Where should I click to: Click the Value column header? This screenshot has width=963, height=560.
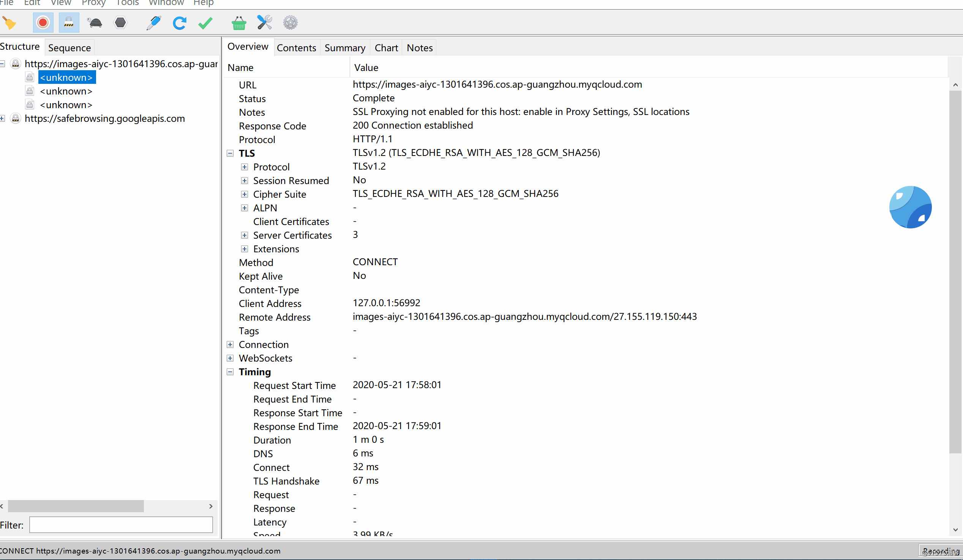(x=649, y=68)
